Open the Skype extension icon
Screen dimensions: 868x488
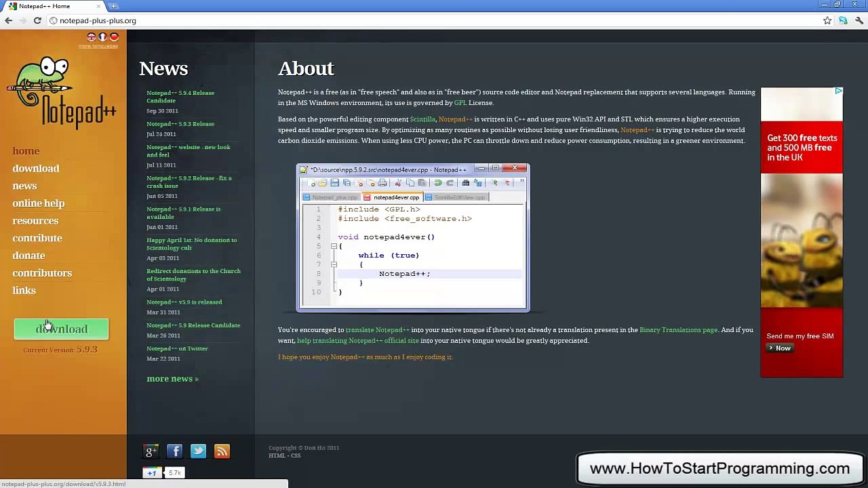[843, 20]
